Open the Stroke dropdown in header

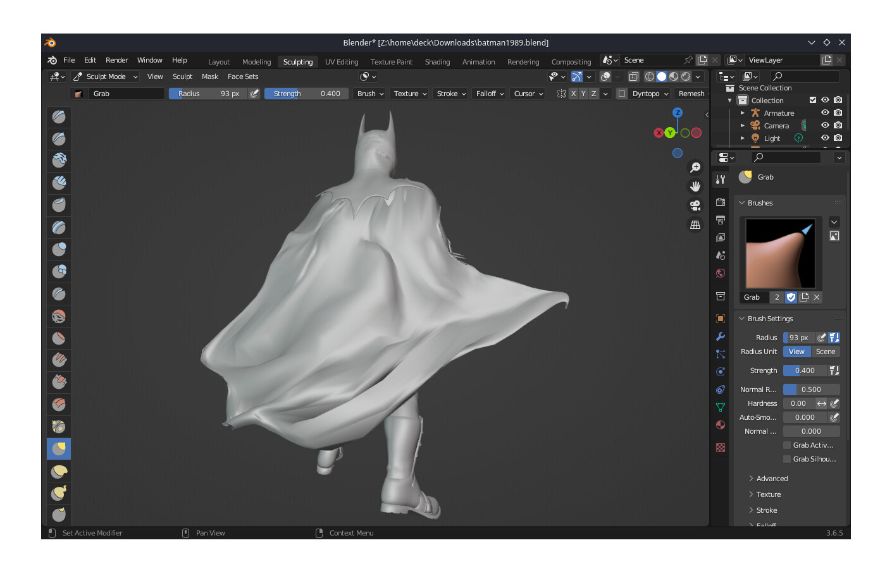click(451, 94)
